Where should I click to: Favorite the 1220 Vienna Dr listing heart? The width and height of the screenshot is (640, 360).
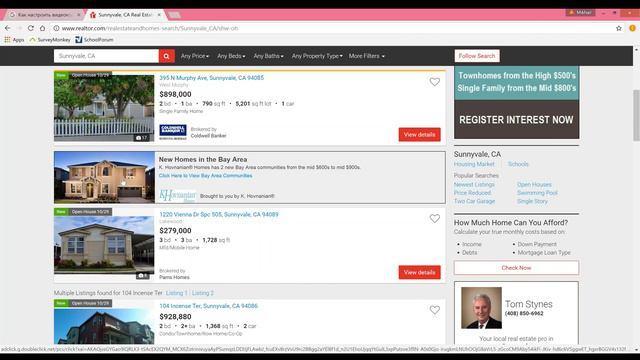point(435,218)
